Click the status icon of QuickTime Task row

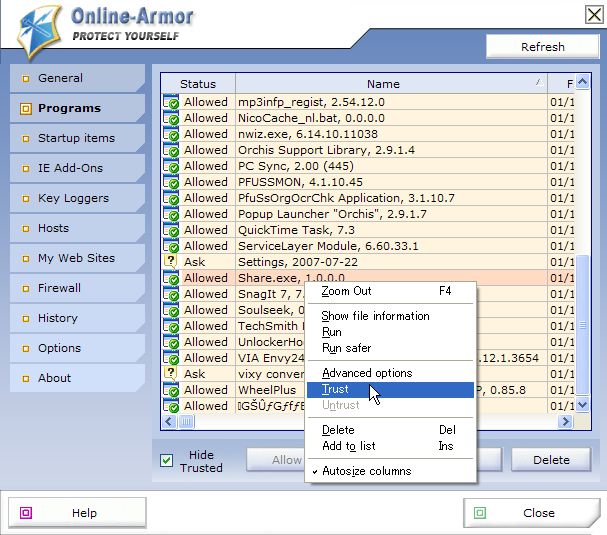point(171,230)
